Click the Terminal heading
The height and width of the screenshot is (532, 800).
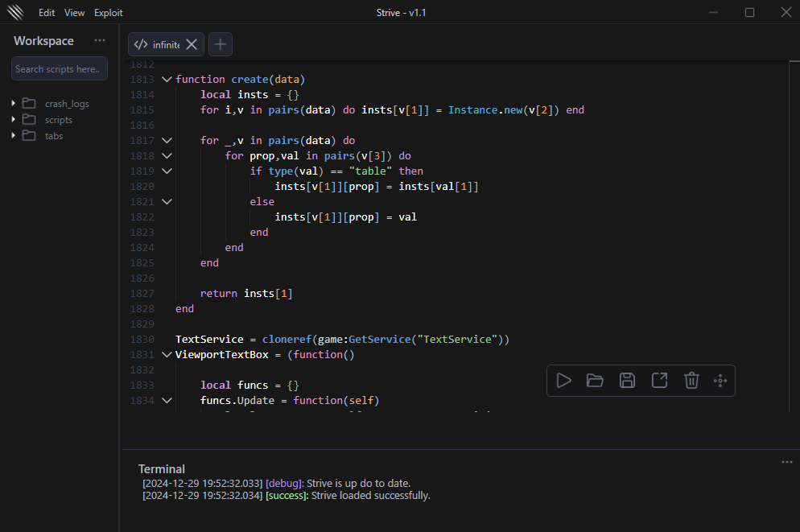point(162,469)
